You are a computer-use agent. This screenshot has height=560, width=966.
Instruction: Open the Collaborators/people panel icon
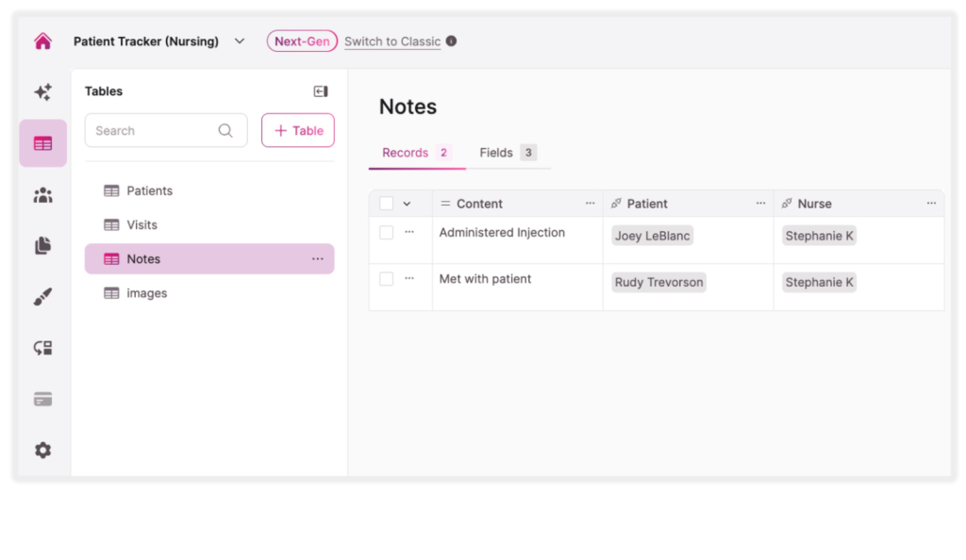pos(42,194)
